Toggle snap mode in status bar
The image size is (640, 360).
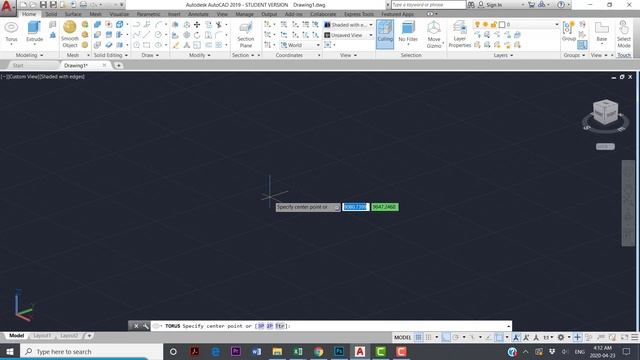click(429, 337)
